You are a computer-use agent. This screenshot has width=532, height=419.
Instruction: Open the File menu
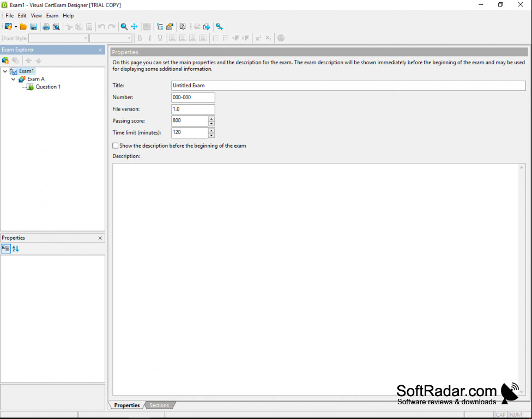tap(9, 16)
